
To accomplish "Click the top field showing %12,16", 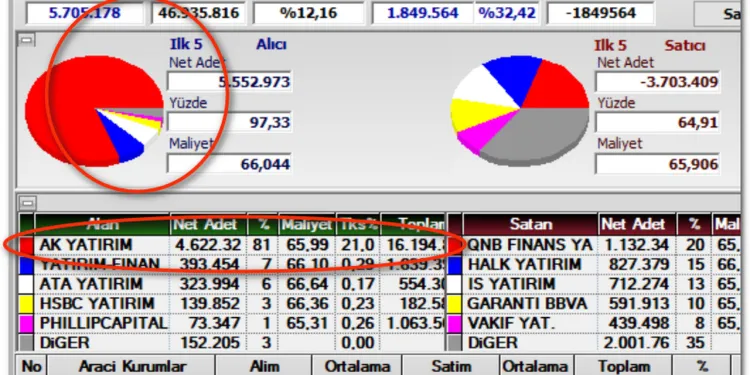I will point(309,13).
